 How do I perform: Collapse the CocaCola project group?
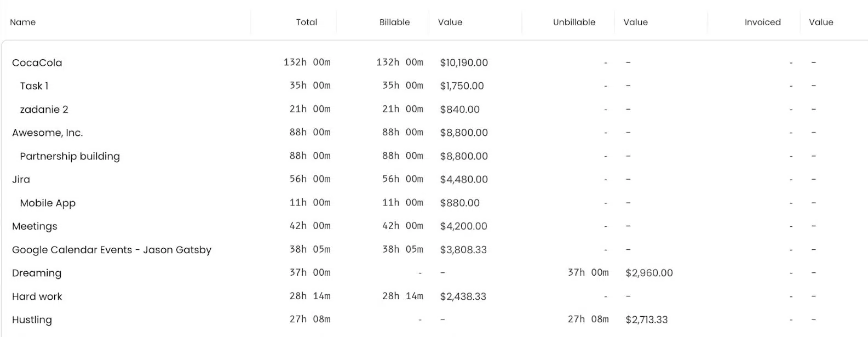pyautogui.click(x=37, y=62)
